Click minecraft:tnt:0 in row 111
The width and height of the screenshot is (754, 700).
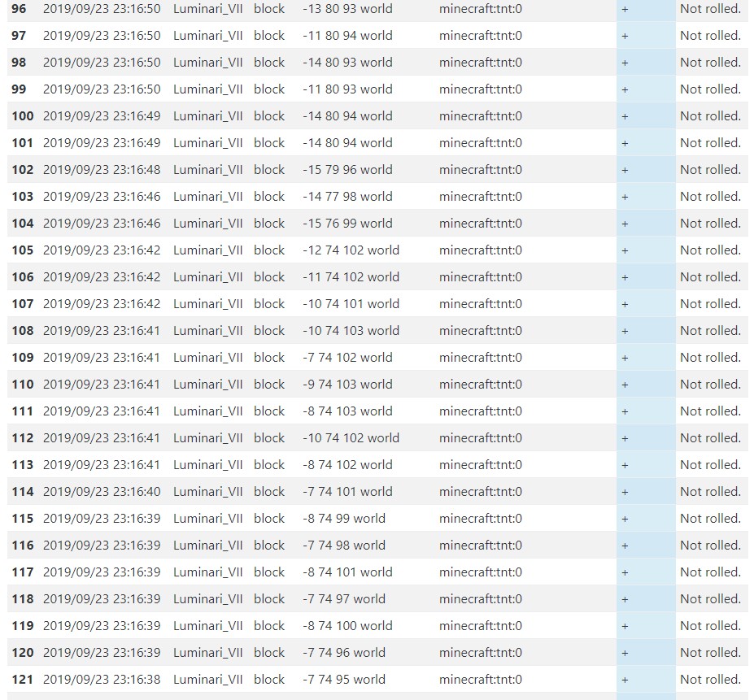click(481, 411)
